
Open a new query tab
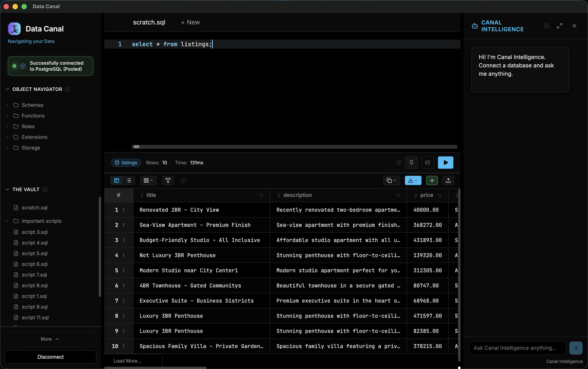click(x=190, y=22)
